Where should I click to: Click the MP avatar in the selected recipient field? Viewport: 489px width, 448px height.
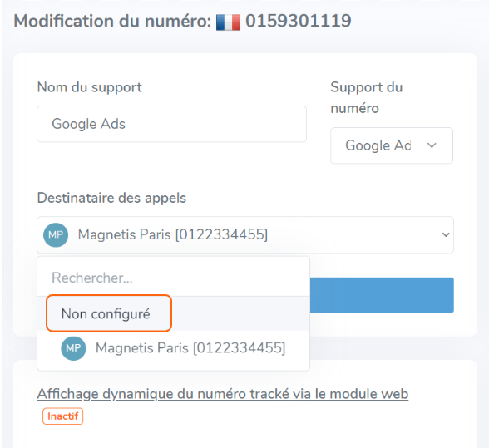pyautogui.click(x=56, y=234)
